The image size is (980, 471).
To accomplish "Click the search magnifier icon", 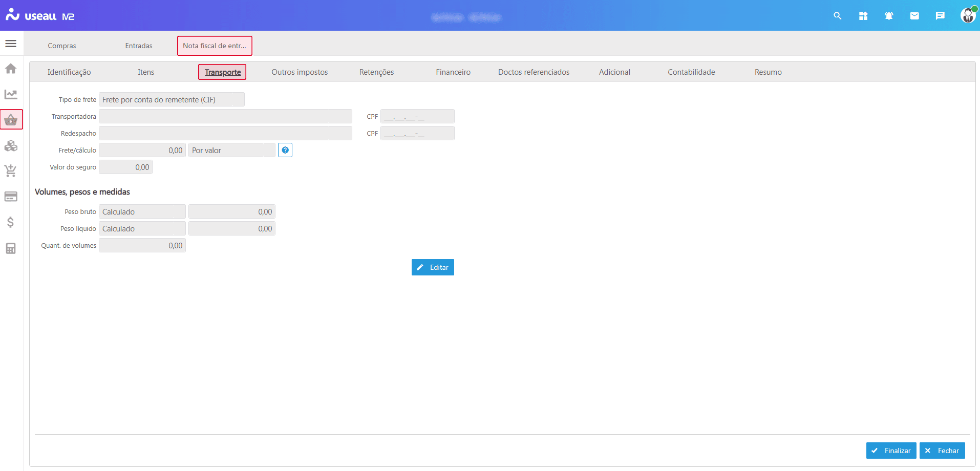I will (838, 16).
